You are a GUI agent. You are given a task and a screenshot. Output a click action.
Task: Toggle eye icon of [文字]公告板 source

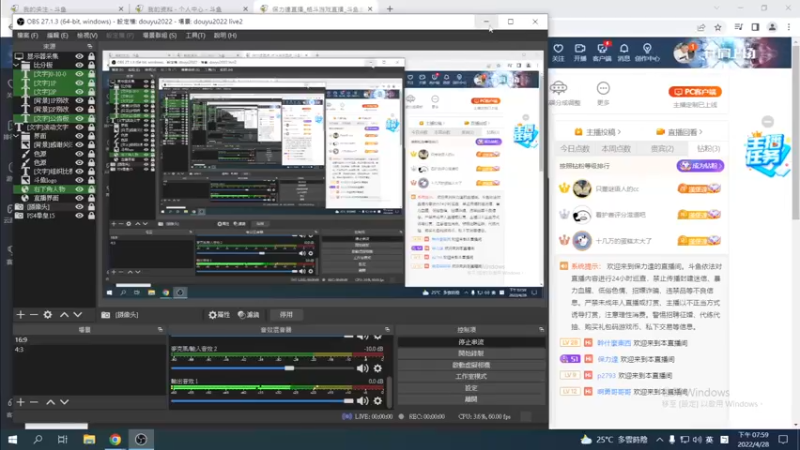click(x=79, y=118)
